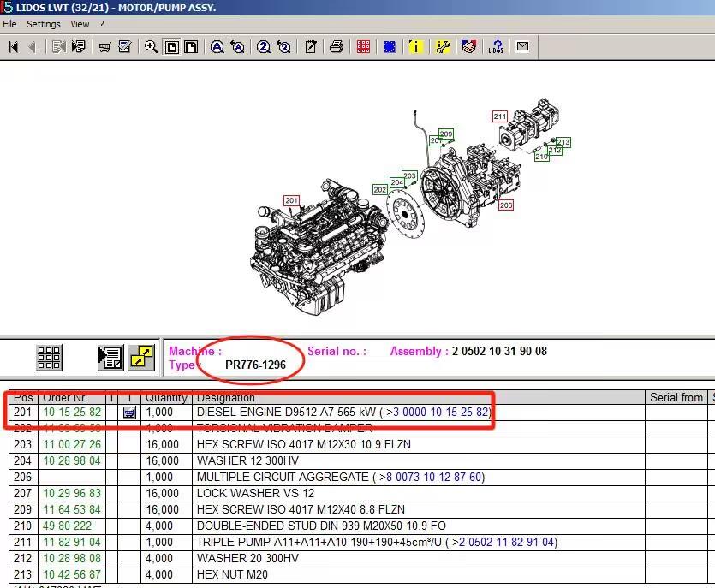
Task: Open the ? help menu
Action: click(x=102, y=24)
